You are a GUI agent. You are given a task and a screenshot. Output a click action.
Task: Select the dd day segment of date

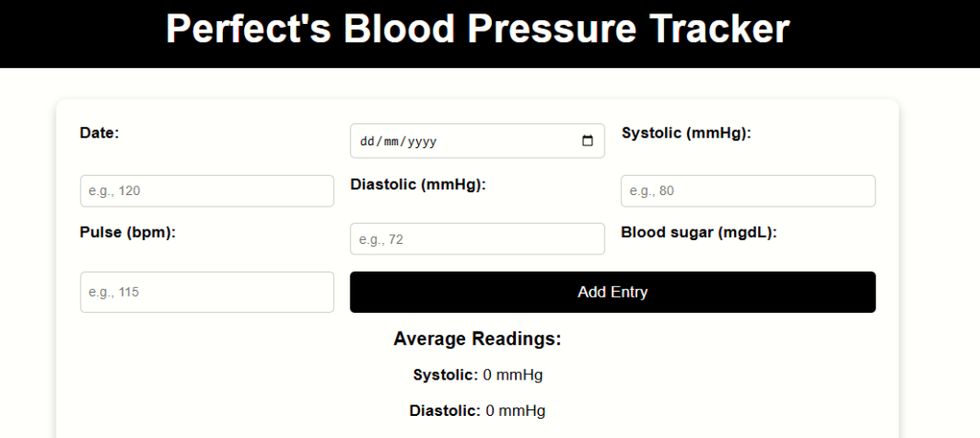366,142
